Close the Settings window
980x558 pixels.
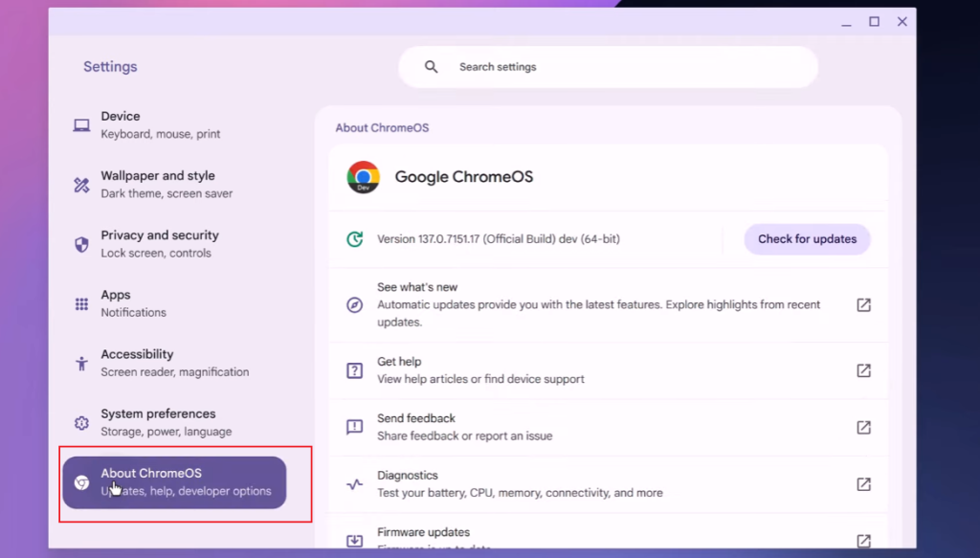click(x=902, y=22)
